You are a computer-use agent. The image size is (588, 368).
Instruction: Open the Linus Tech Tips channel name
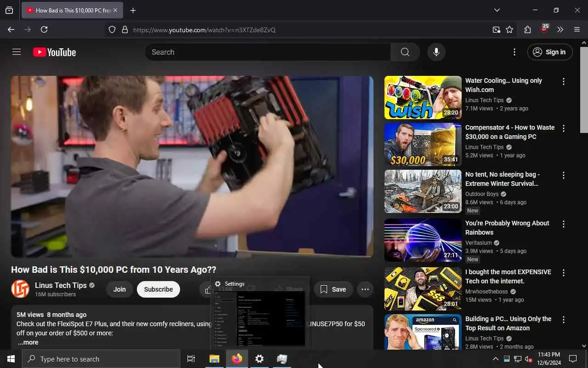(x=61, y=285)
